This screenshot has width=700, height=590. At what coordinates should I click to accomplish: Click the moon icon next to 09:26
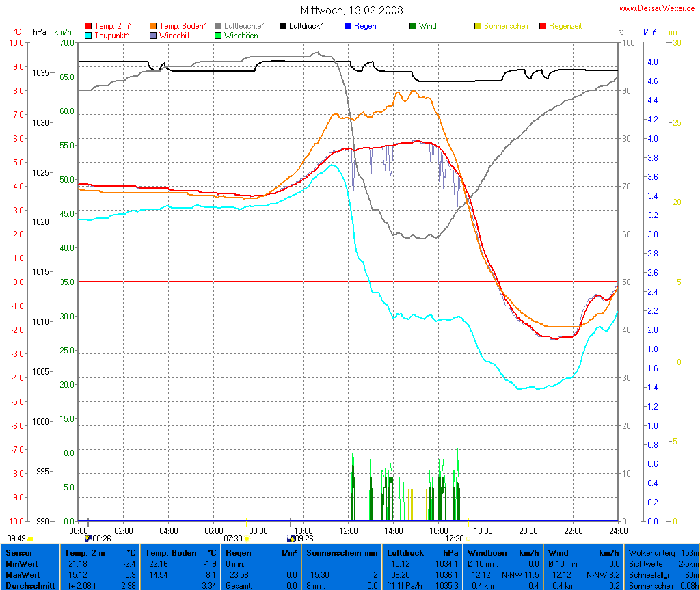(291, 539)
